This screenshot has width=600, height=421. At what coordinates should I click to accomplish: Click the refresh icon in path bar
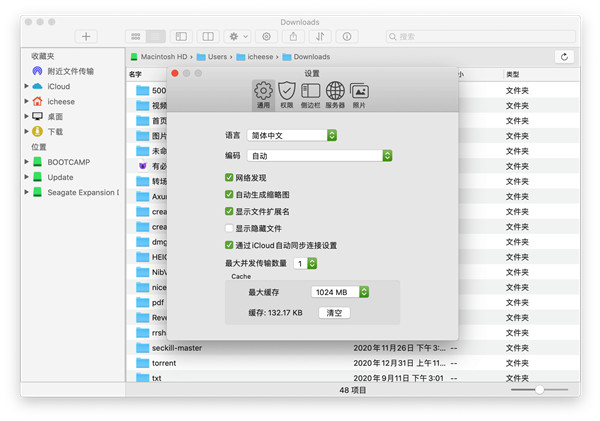(567, 57)
